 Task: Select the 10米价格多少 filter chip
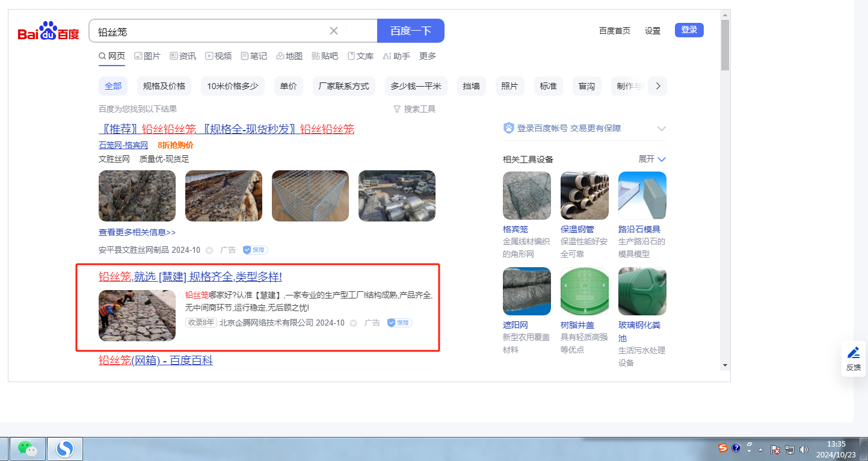233,86
